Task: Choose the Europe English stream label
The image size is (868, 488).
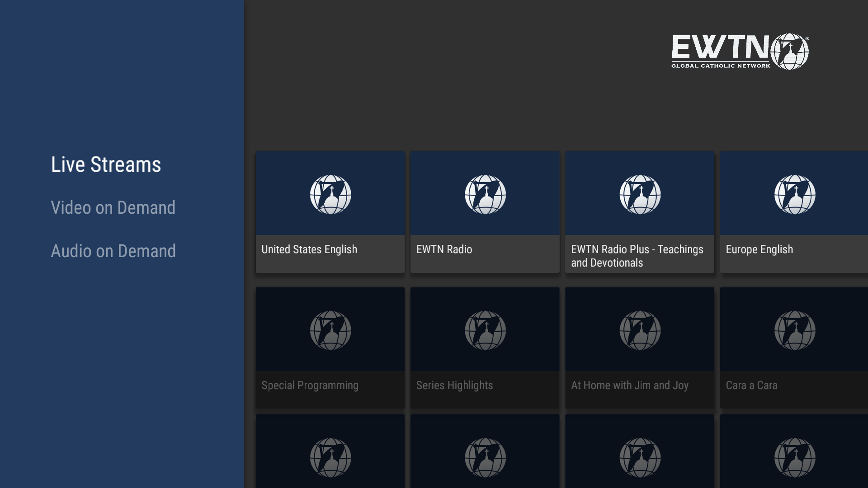Action: coord(759,249)
